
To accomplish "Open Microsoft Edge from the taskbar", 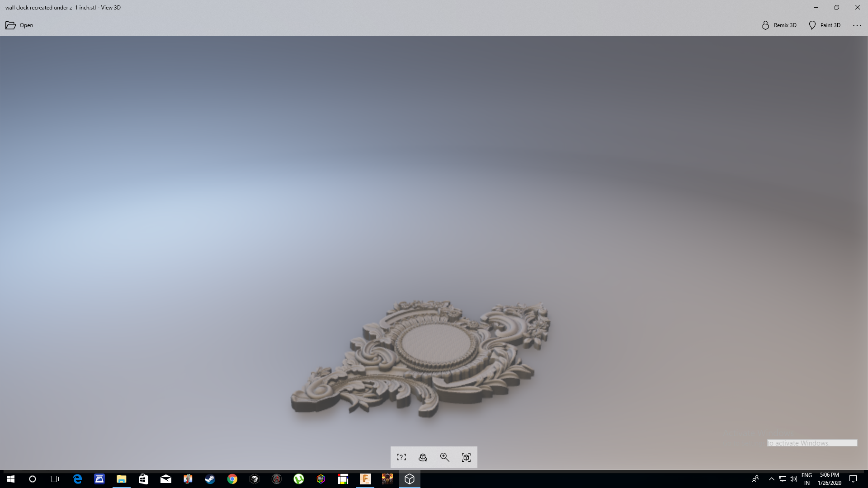I will point(77,479).
